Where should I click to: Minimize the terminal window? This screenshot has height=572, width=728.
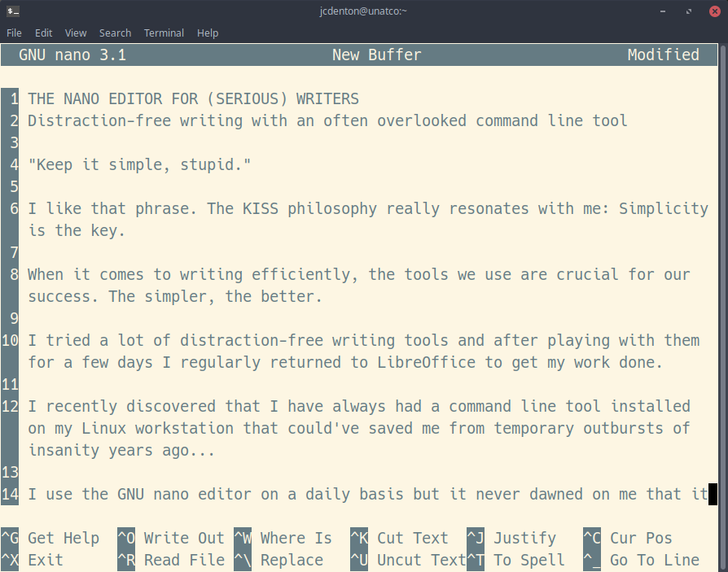coord(663,11)
